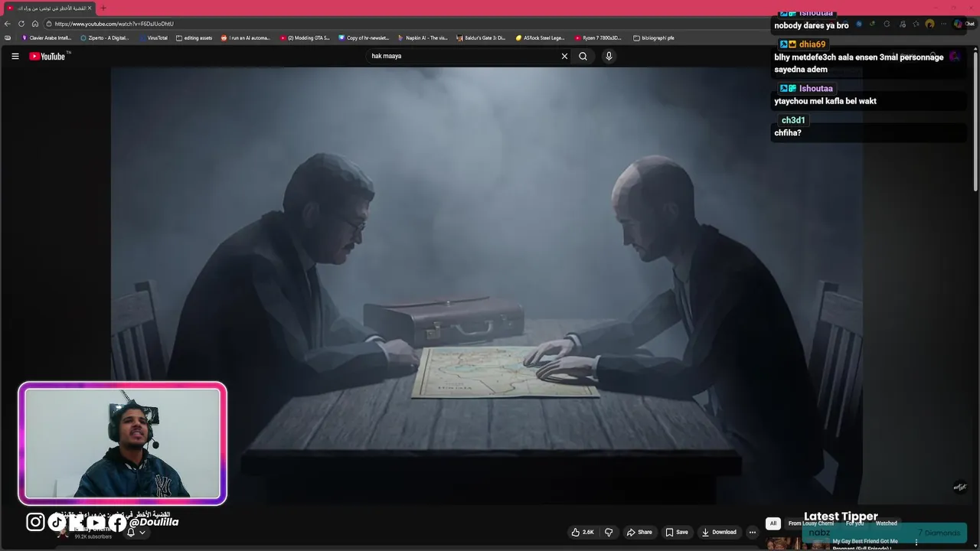This screenshot has height=551, width=980.
Task: Go back with browser back arrow
Action: click(x=8, y=24)
